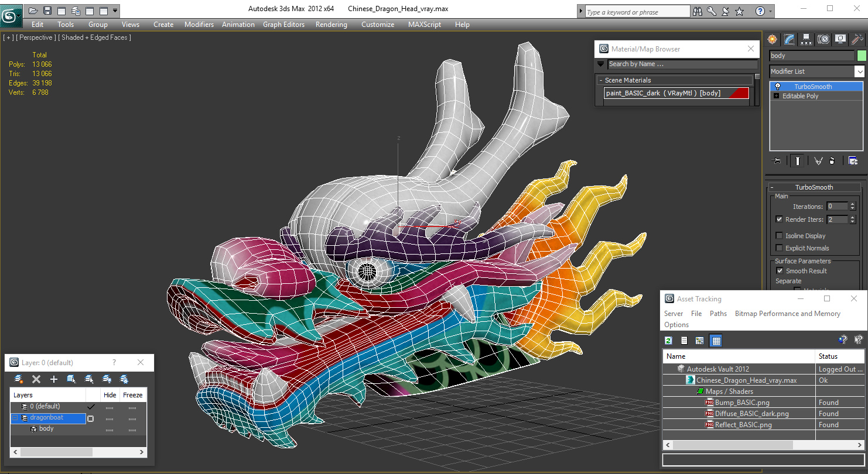The width and height of the screenshot is (868, 474).
Task: Click the Save File disk icon
Action: click(x=47, y=11)
